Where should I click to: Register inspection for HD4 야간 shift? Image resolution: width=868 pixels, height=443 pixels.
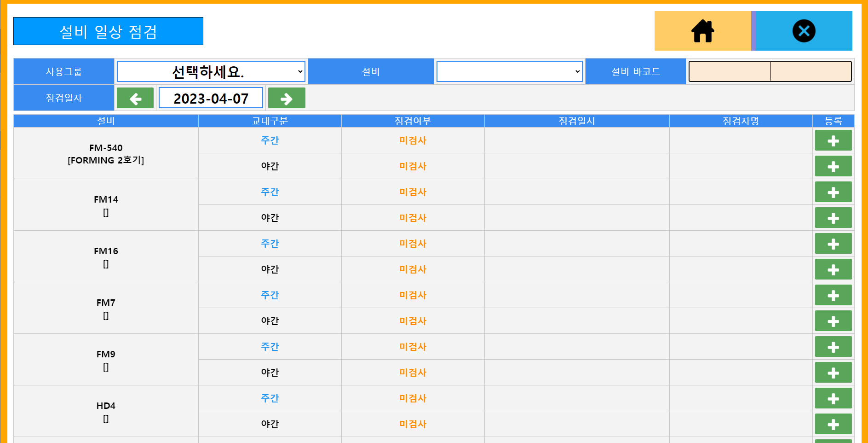(833, 424)
